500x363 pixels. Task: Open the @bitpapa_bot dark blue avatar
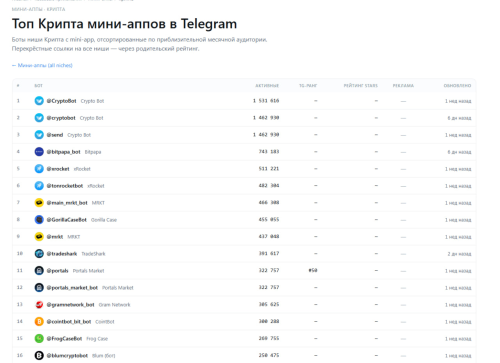click(39, 152)
